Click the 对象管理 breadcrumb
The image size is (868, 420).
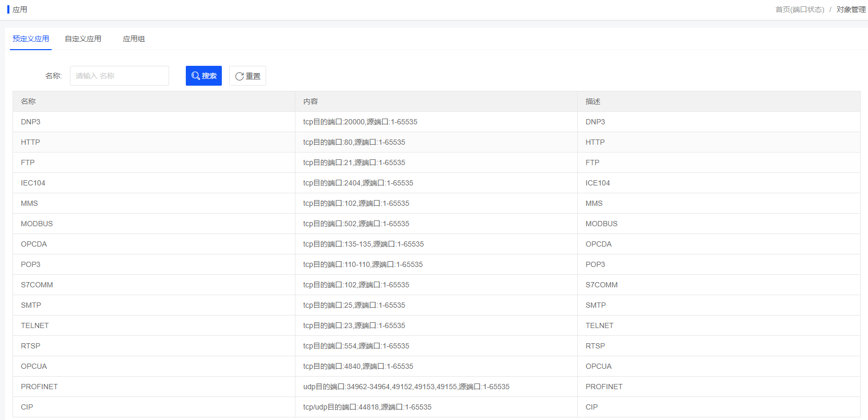(851, 9)
